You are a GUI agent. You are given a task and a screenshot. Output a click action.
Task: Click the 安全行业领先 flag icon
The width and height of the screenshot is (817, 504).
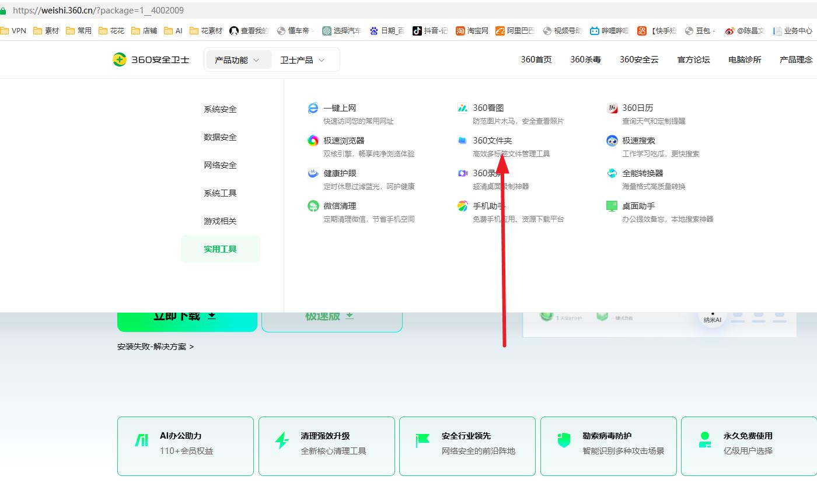click(x=423, y=440)
